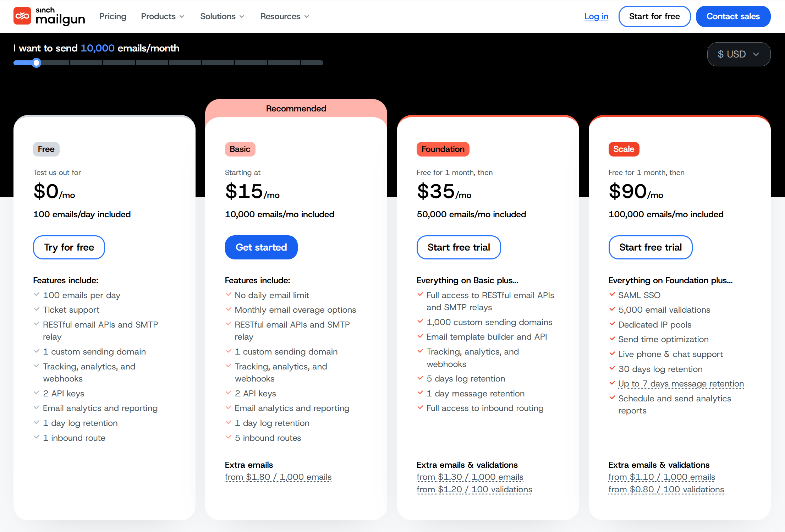Open the Pricing page
The height and width of the screenshot is (532, 785).
tap(113, 16)
